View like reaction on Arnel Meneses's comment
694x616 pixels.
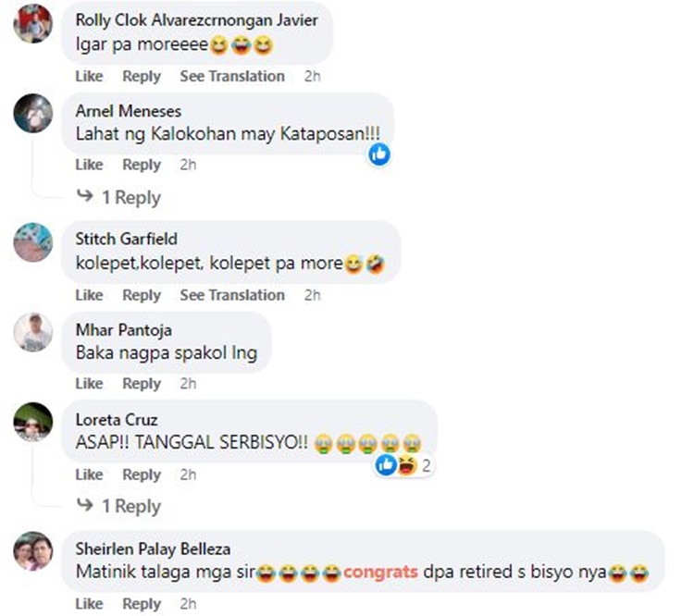coord(379,154)
